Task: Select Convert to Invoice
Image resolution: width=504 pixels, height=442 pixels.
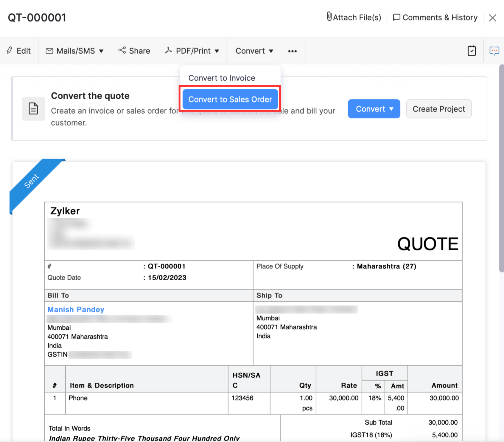Action: coord(222,78)
